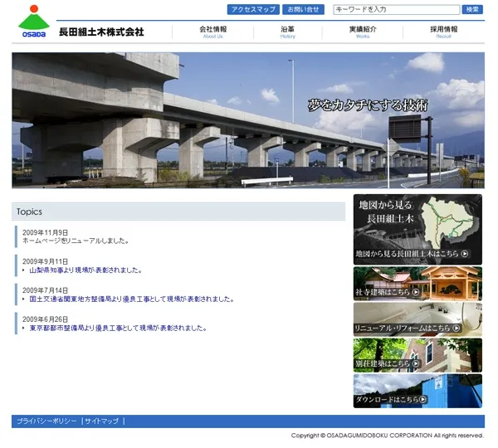
Task: Open the プライバシーポリシー footer link
Action: coord(46,421)
